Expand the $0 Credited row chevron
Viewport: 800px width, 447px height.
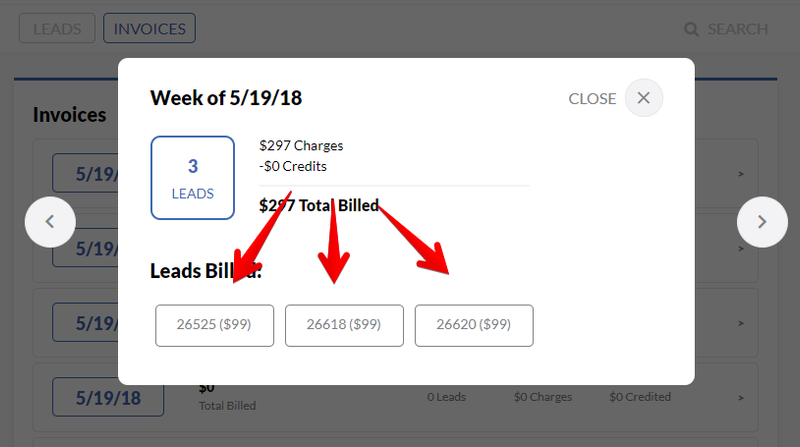tap(741, 398)
